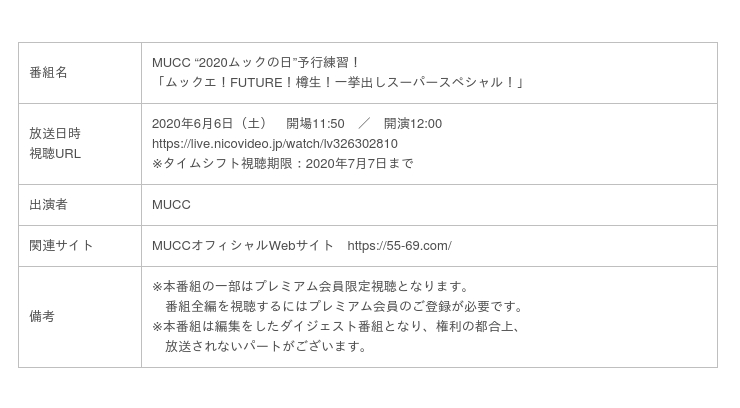Click the 番組名 header cell
The image size is (740, 408).
80,73
